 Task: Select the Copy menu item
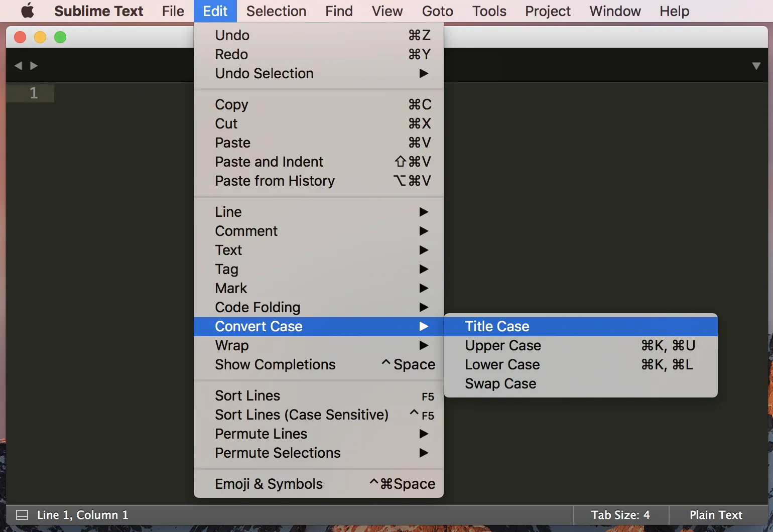point(319,104)
